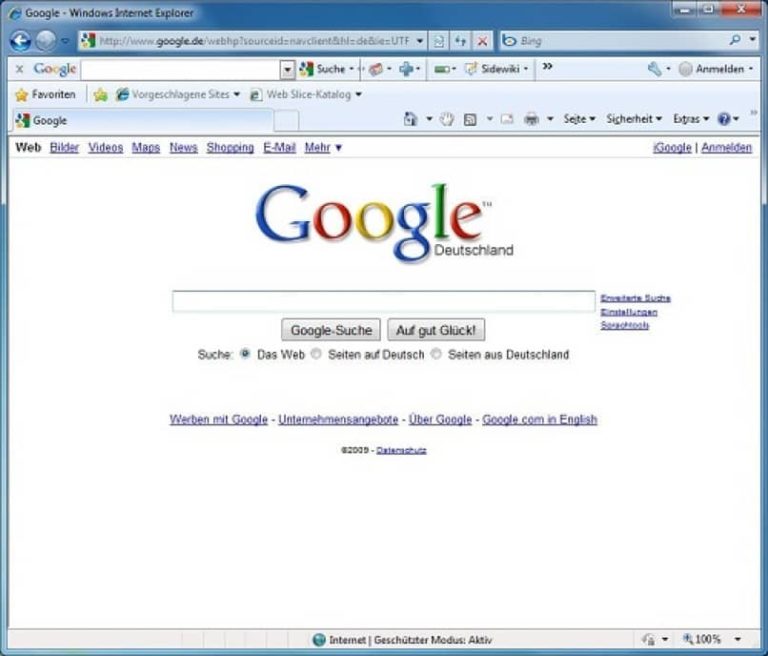Click the Read Mail envelope icon
768x656 pixels.
click(507, 119)
